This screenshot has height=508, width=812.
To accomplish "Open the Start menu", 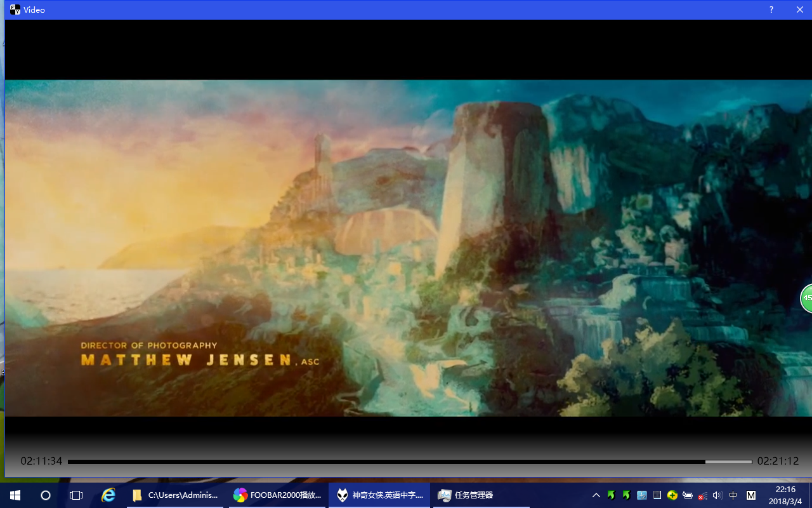I will click(x=15, y=495).
